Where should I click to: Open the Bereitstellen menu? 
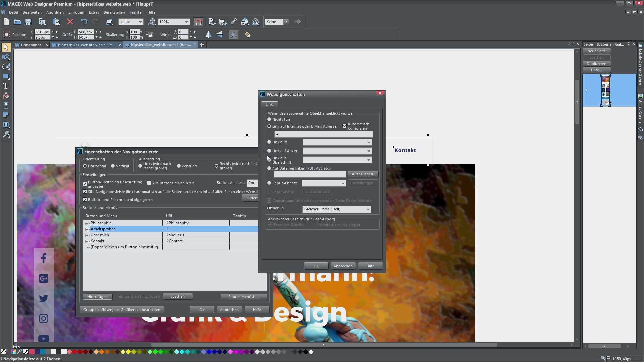[114, 12]
